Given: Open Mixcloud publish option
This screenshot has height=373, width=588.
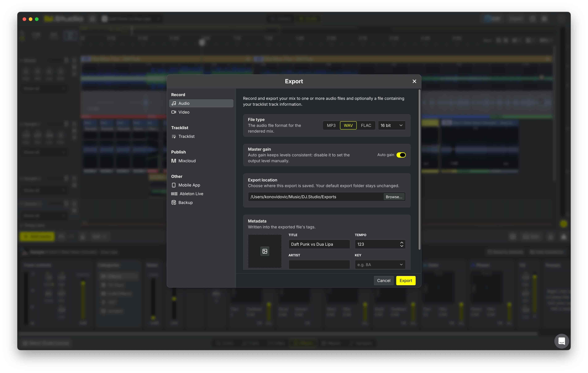Looking at the screenshot, I should (201, 161).
